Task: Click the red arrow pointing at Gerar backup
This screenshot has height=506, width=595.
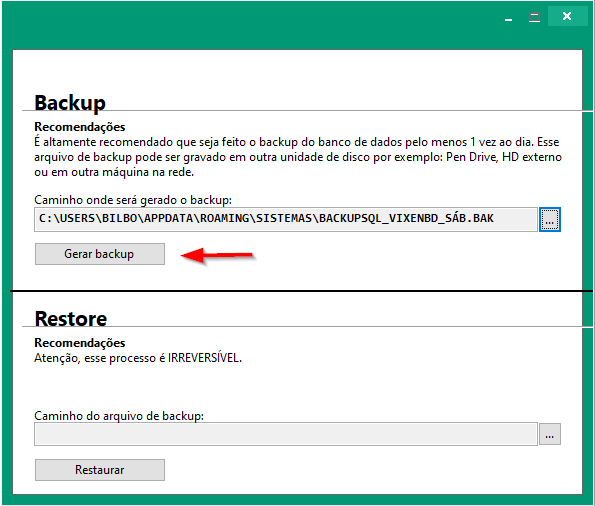Action: coord(217,255)
